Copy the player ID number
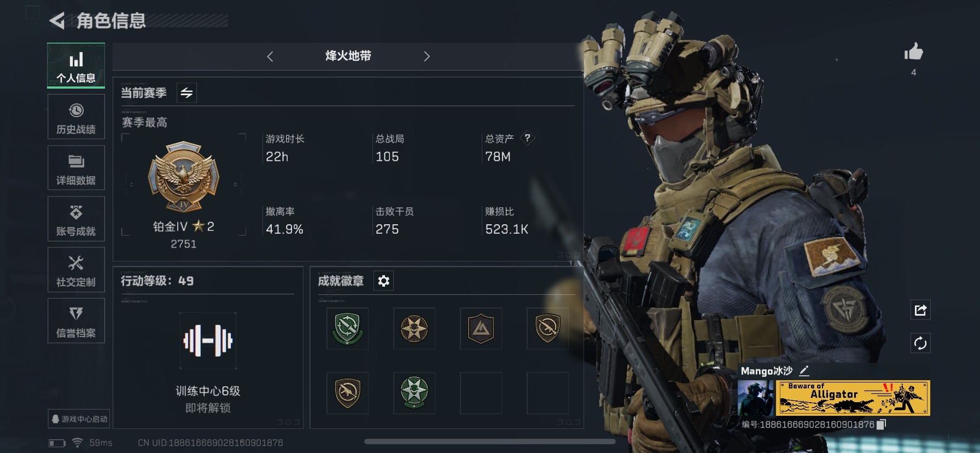This screenshot has width=980, height=453. (x=881, y=424)
